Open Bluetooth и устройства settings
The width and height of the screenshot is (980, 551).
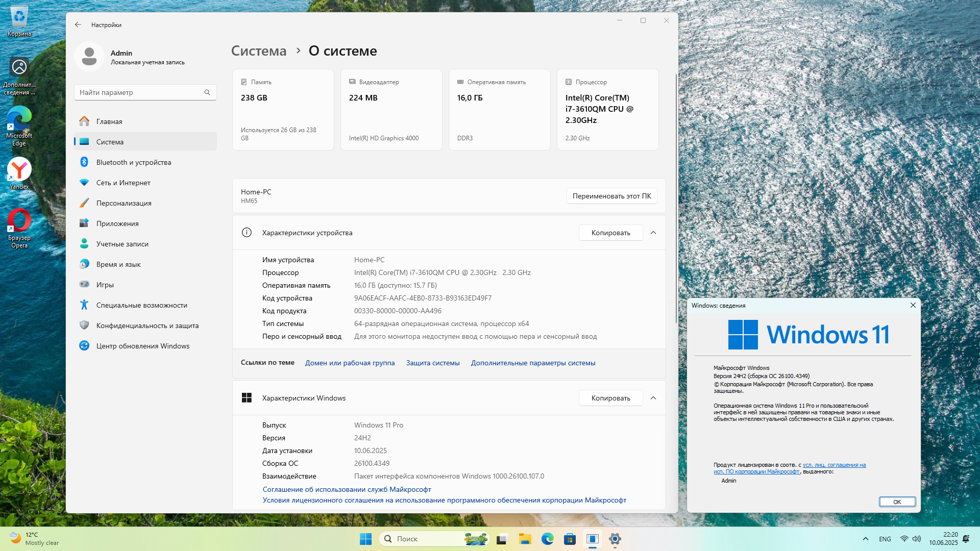133,162
